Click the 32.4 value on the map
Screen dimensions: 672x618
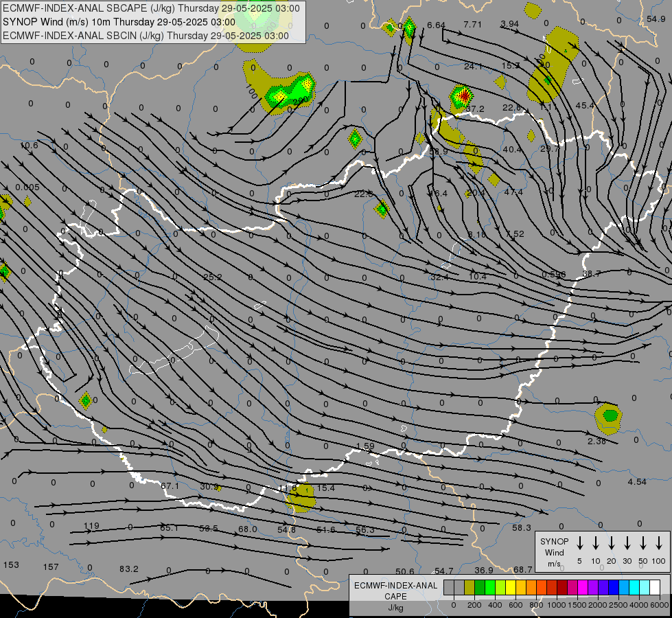coord(440,277)
